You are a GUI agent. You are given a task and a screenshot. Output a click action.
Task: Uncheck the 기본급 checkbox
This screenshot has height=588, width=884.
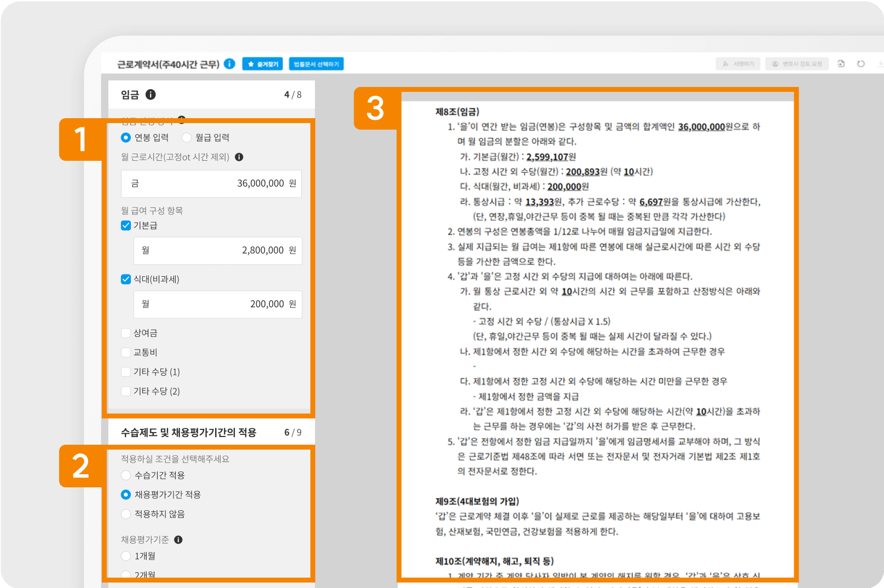(126, 225)
